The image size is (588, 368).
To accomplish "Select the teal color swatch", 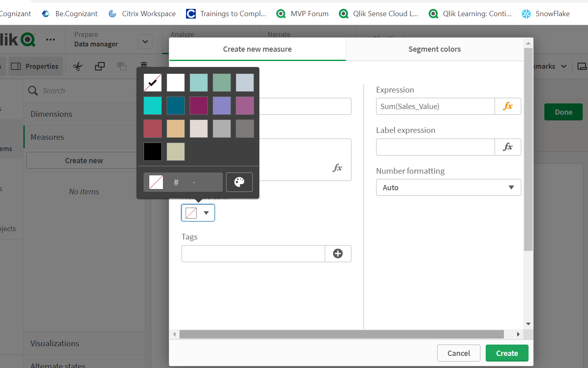I will [x=152, y=106].
